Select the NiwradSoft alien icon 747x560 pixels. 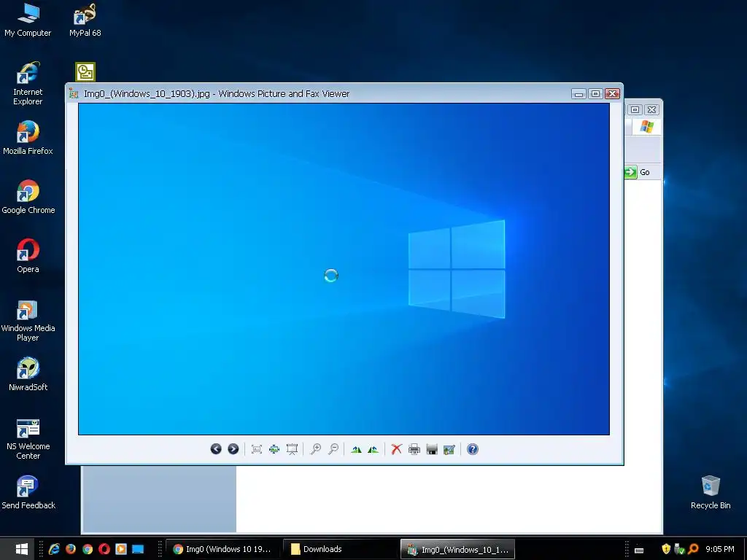tap(28, 374)
